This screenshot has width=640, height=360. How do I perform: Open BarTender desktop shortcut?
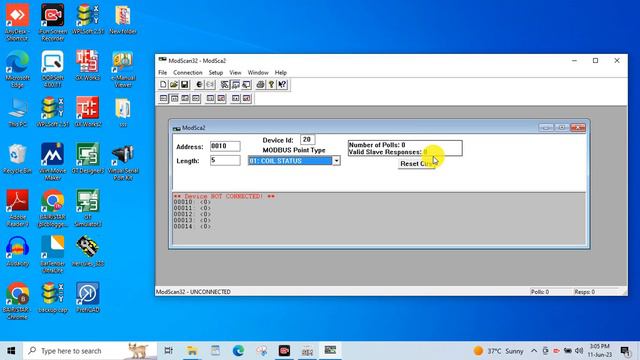(x=53, y=254)
